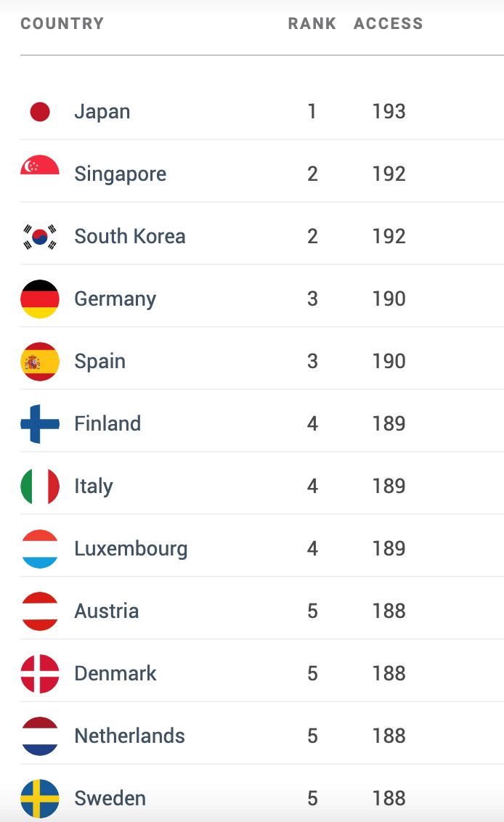The height and width of the screenshot is (822, 504).
Task: Open the Luxembourg country name
Action: 131,550
